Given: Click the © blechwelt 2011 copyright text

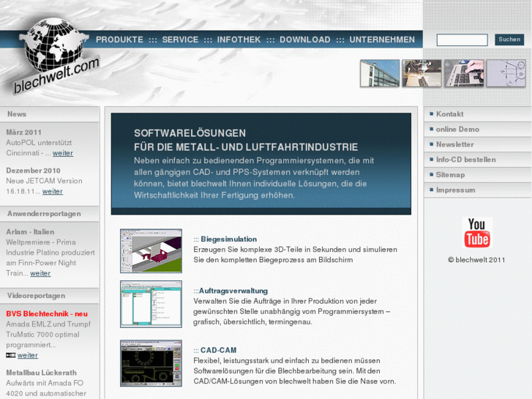Looking at the screenshot, I should 476,260.
